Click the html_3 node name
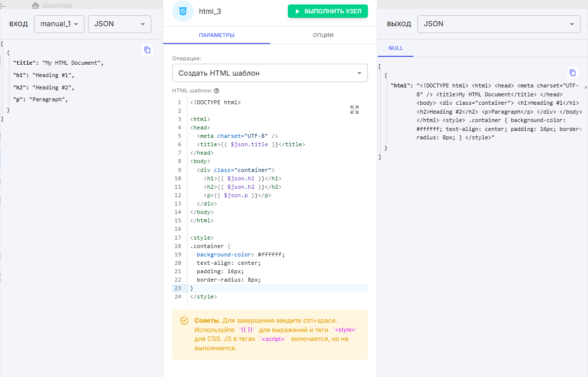588x377 pixels. pyautogui.click(x=210, y=11)
